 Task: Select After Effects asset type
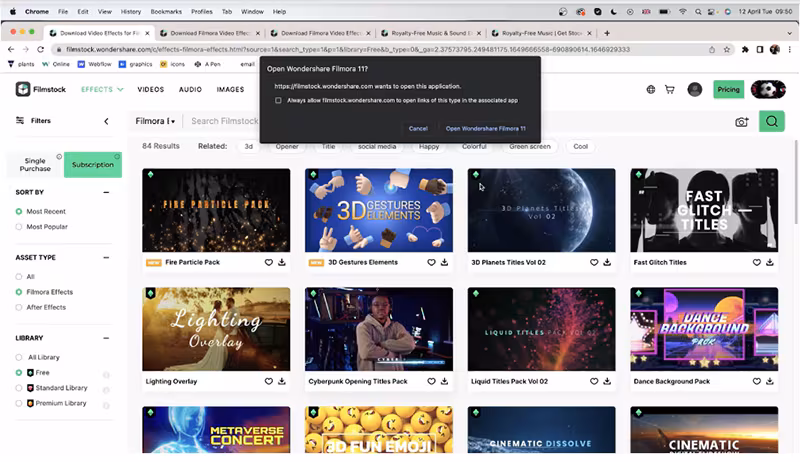(x=19, y=307)
